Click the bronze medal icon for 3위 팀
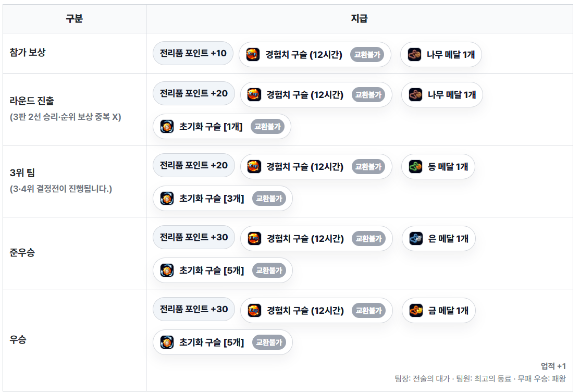This screenshot has height=392, width=580. pos(416,167)
